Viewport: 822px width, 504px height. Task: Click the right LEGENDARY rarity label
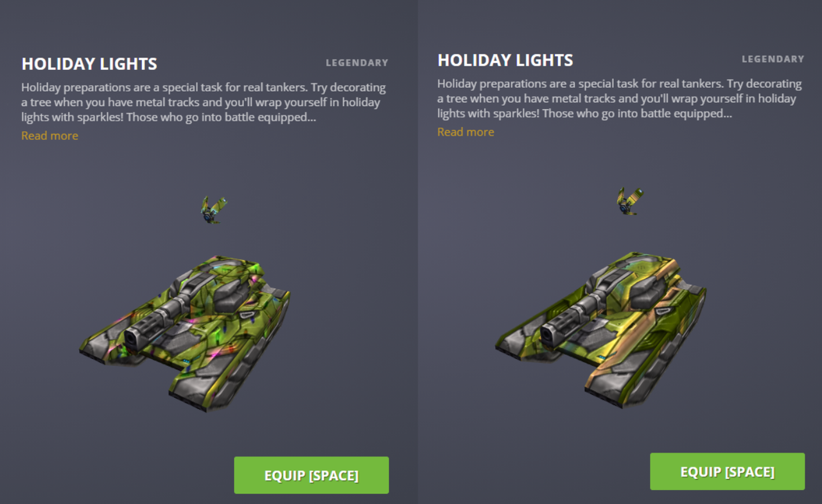773,59
